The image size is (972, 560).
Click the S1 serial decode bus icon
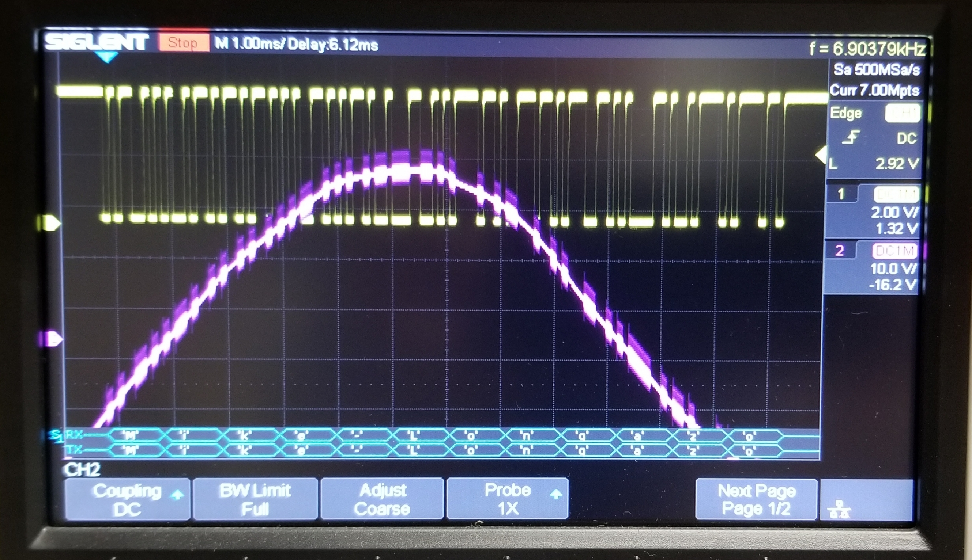coord(56,436)
